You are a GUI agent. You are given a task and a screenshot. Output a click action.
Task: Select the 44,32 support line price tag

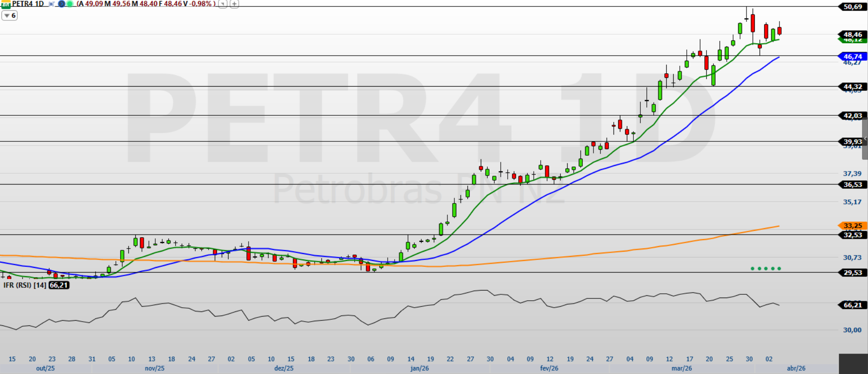(853, 87)
